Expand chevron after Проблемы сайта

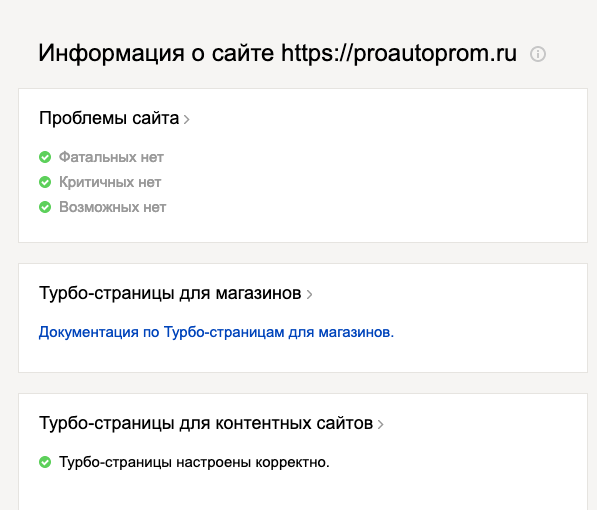[x=186, y=120]
